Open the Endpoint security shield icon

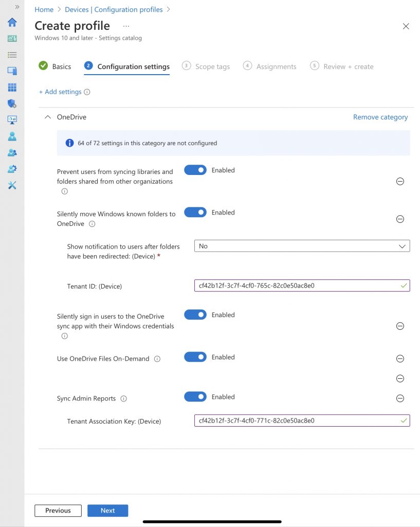point(12,103)
